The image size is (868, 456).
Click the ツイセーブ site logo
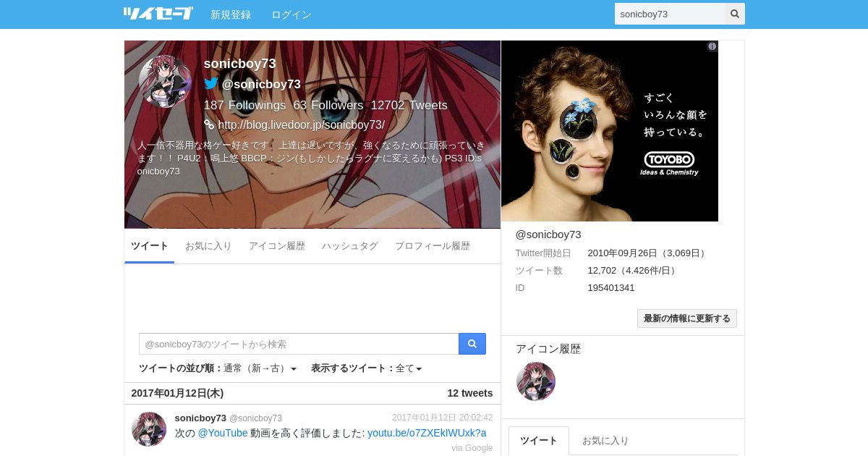[x=158, y=14]
